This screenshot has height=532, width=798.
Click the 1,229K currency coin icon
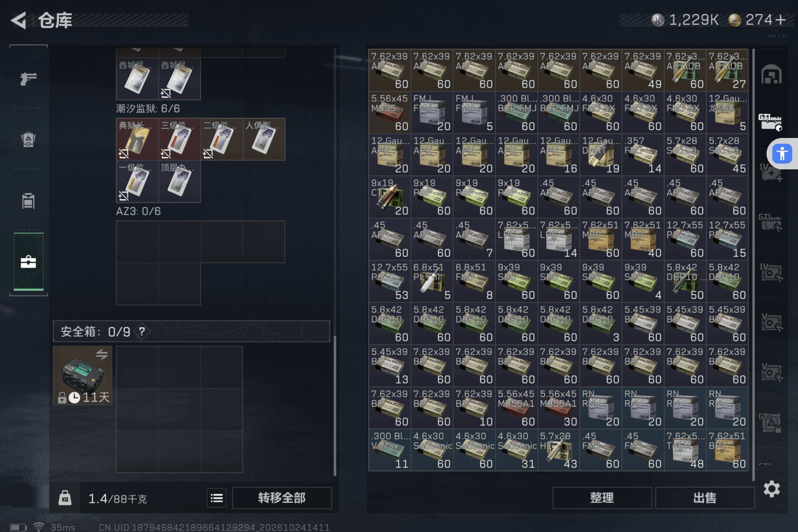coord(658,20)
